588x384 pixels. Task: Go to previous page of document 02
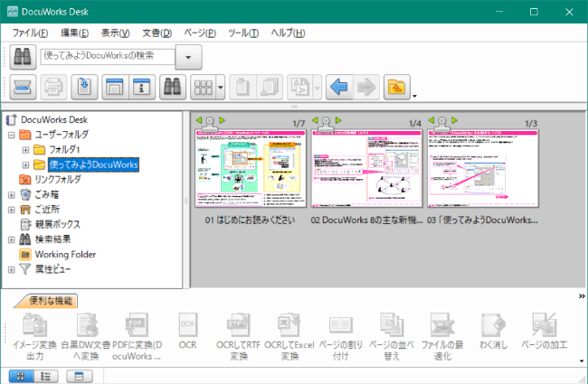tap(315, 120)
